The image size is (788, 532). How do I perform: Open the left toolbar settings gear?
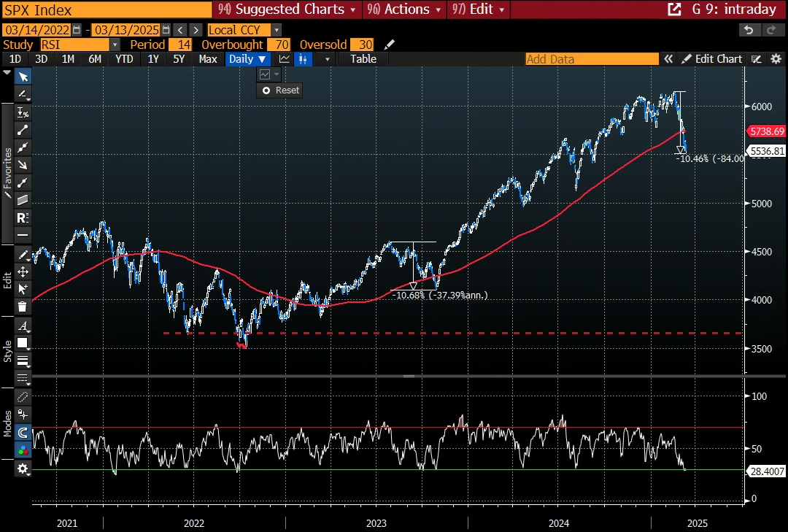click(x=23, y=469)
